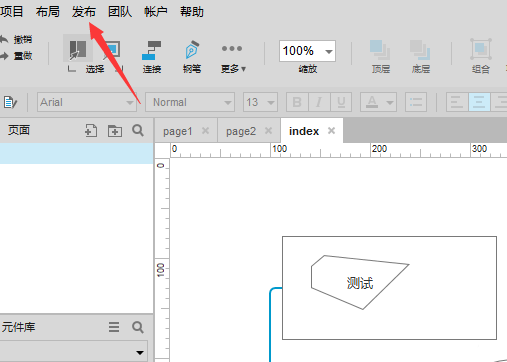Click the Undo (撤销) button

point(16,40)
